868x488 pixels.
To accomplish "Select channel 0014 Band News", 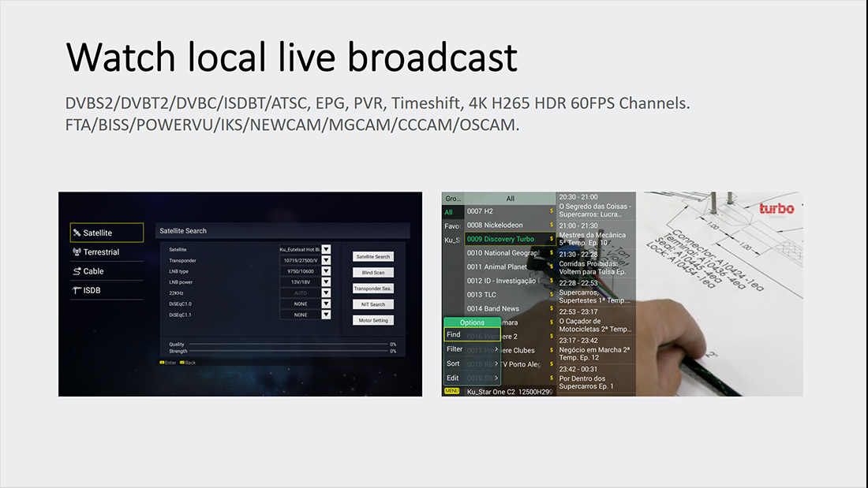I will pos(510,308).
